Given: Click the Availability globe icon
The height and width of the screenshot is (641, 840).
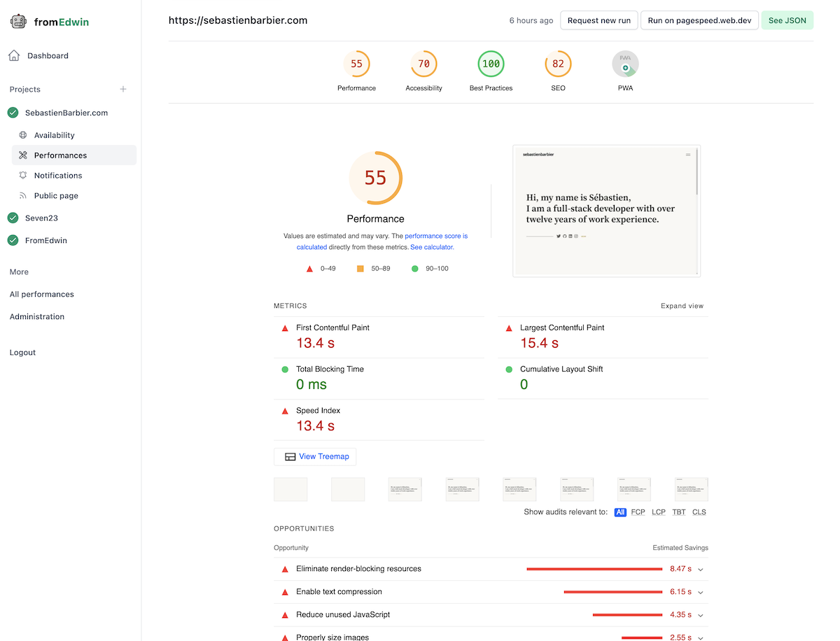Looking at the screenshot, I should [x=23, y=135].
